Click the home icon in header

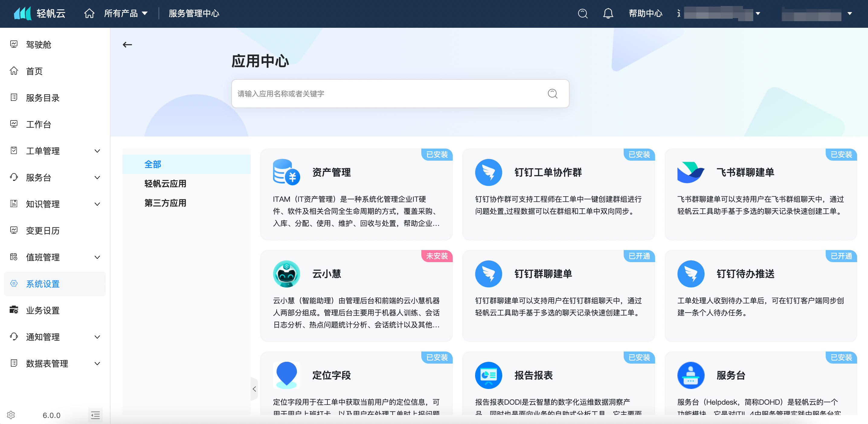click(89, 14)
